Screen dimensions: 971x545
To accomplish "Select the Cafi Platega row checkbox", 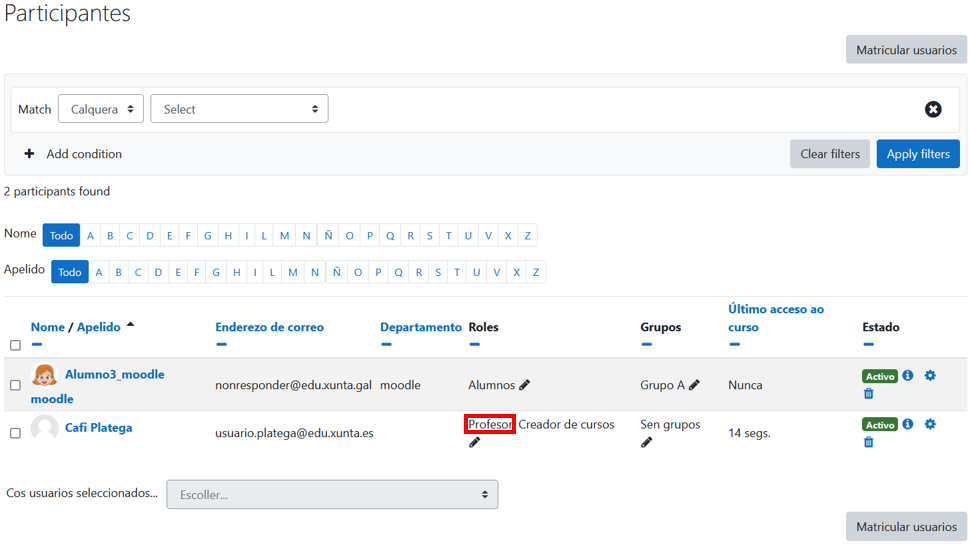I will tap(15, 433).
